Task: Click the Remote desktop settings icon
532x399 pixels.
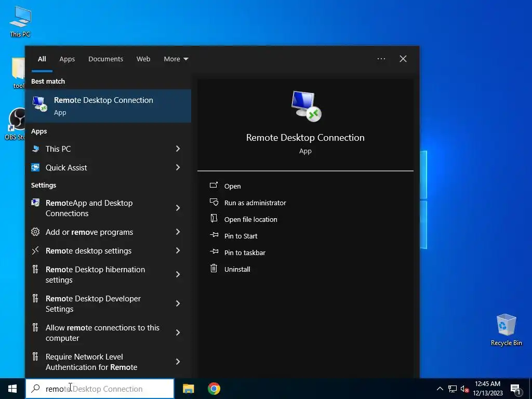Action: (35, 250)
